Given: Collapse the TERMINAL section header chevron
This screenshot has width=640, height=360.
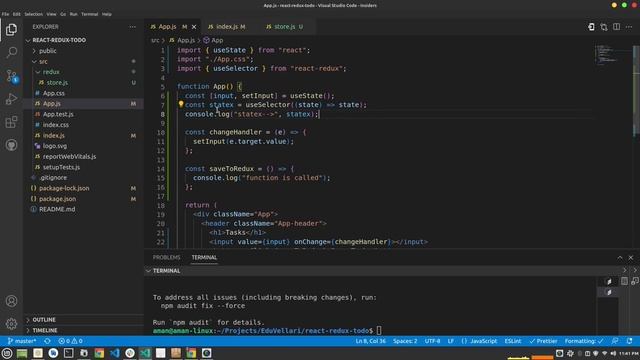Looking at the screenshot, I should click(x=149, y=271).
